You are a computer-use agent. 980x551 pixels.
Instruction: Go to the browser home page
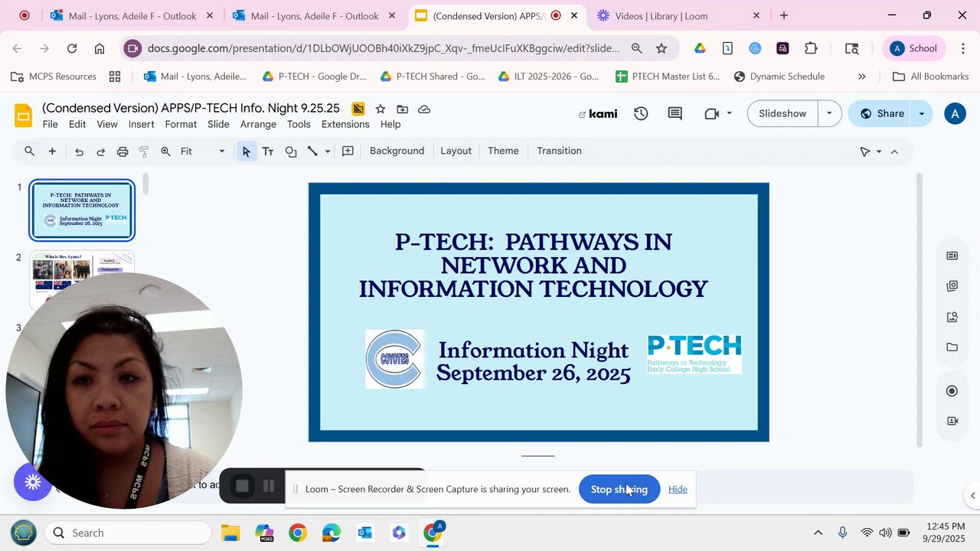click(100, 48)
